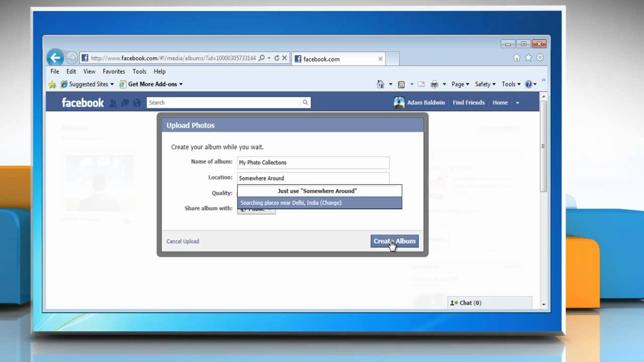Image resolution: width=644 pixels, height=362 pixels.
Task: Click the Location field with Somewhere Around
Action: 313,178
